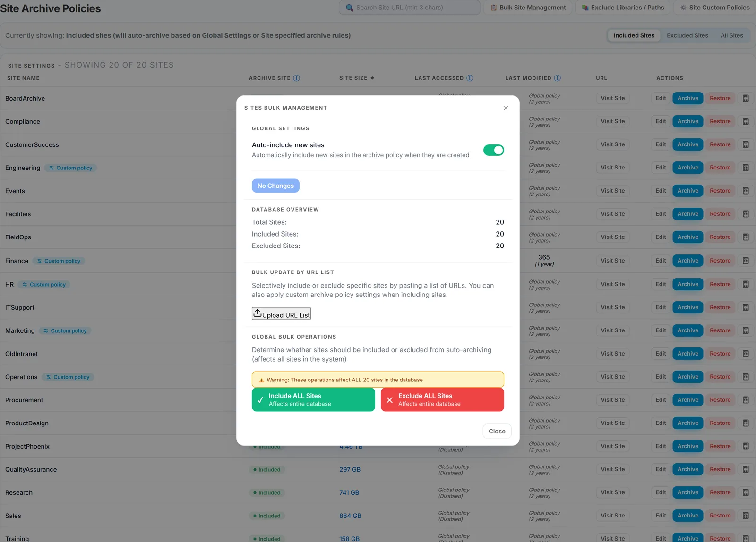
Task: Click Edit for Compliance row
Action: [x=661, y=121]
